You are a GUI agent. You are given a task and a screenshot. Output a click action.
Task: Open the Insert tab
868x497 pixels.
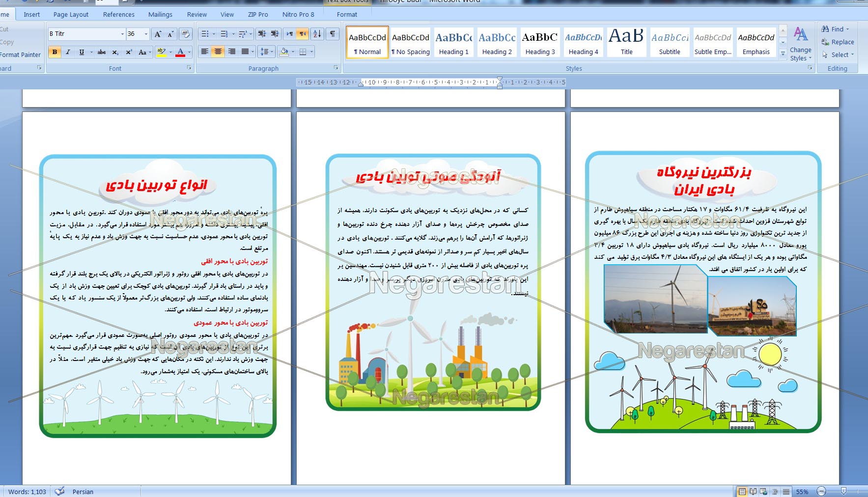click(x=32, y=14)
